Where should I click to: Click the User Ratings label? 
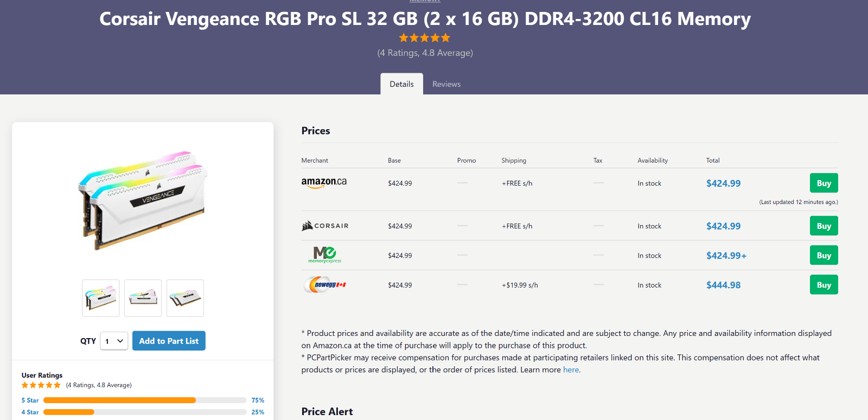tap(42, 375)
